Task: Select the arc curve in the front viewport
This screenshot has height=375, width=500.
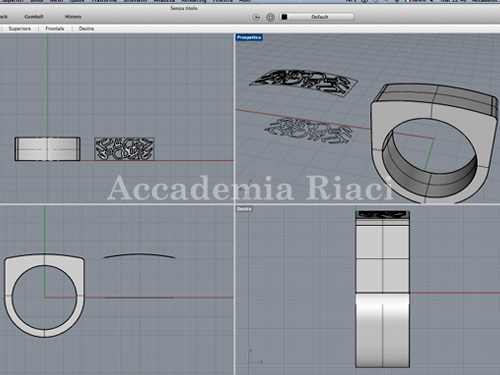Action: (139, 256)
